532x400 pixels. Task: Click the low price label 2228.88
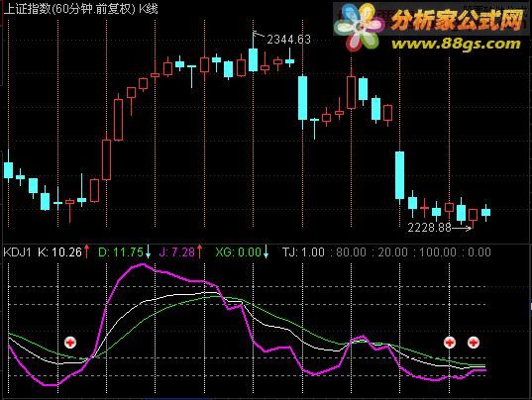[429, 228]
